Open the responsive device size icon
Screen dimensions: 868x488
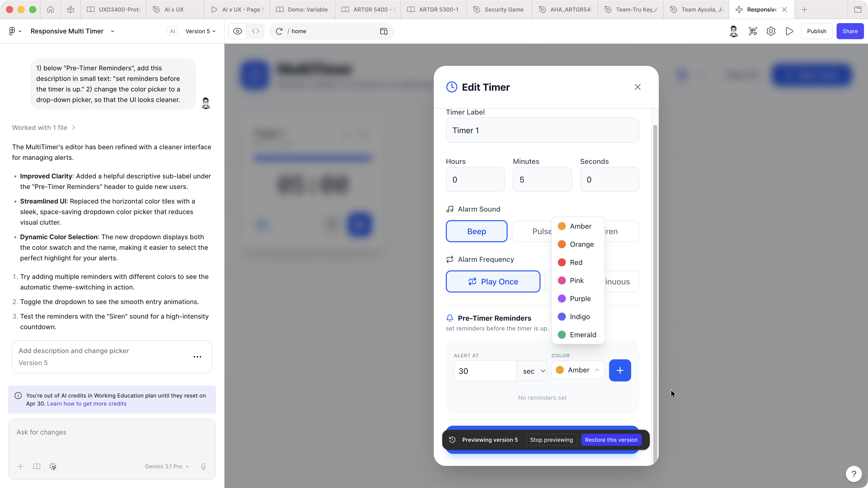tap(384, 31)
